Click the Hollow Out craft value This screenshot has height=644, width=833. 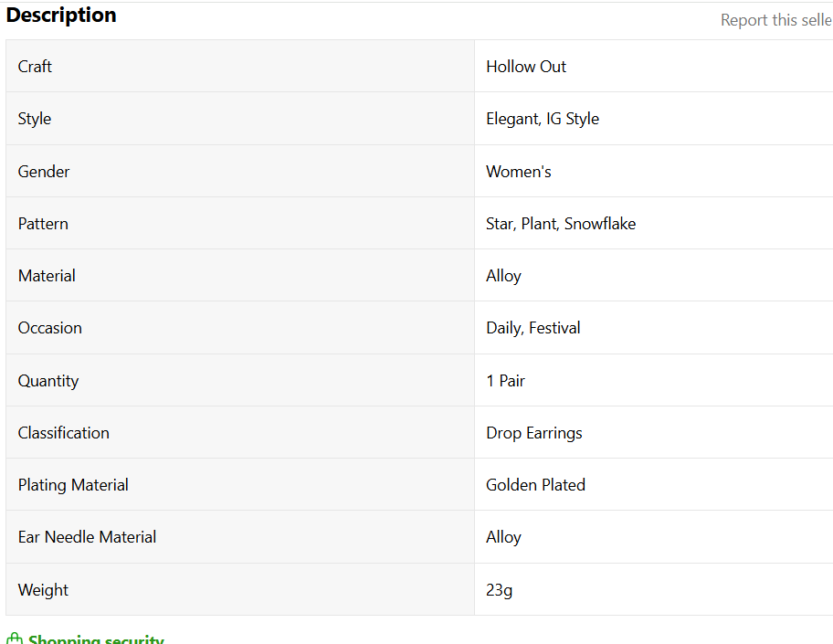click(526, 67)
